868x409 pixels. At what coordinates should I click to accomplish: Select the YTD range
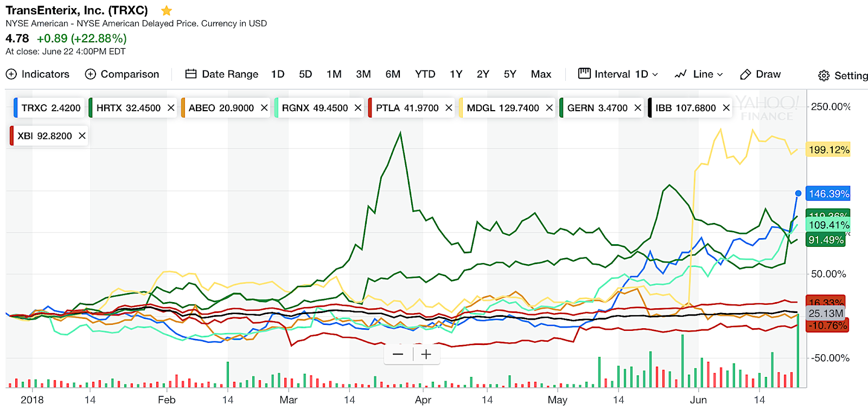(x=425, y=74)
